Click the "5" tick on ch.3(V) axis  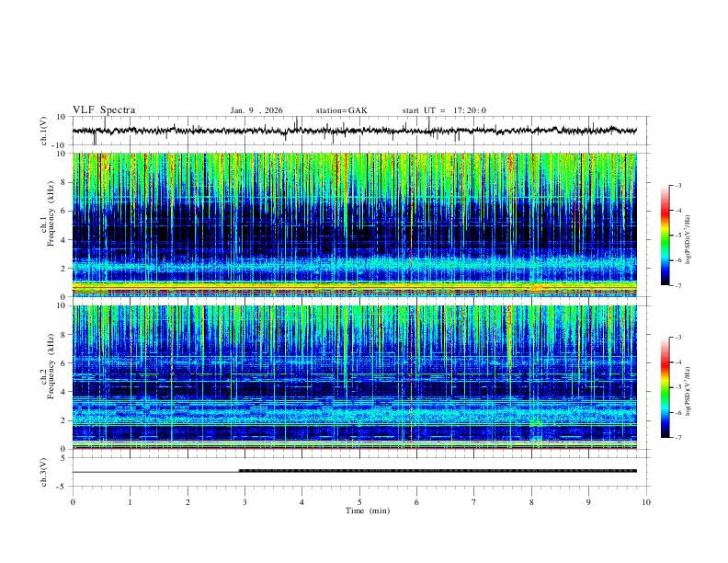(x=63, y=457)
